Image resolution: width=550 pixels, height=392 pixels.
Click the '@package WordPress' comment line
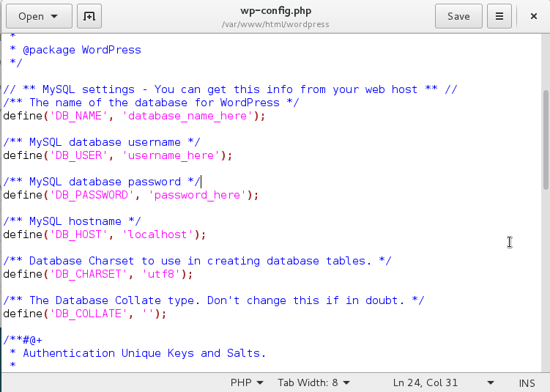(75, 50)
